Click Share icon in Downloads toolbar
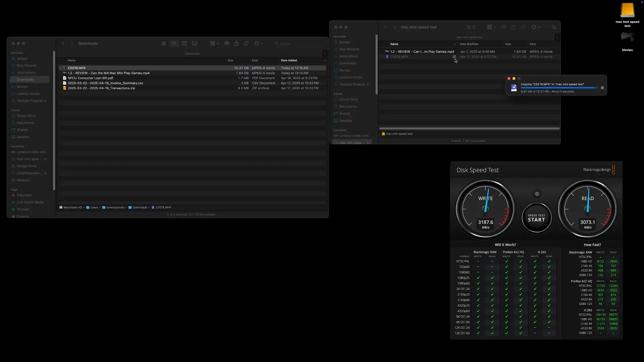644x362 pixels. (x=236, y=44)
